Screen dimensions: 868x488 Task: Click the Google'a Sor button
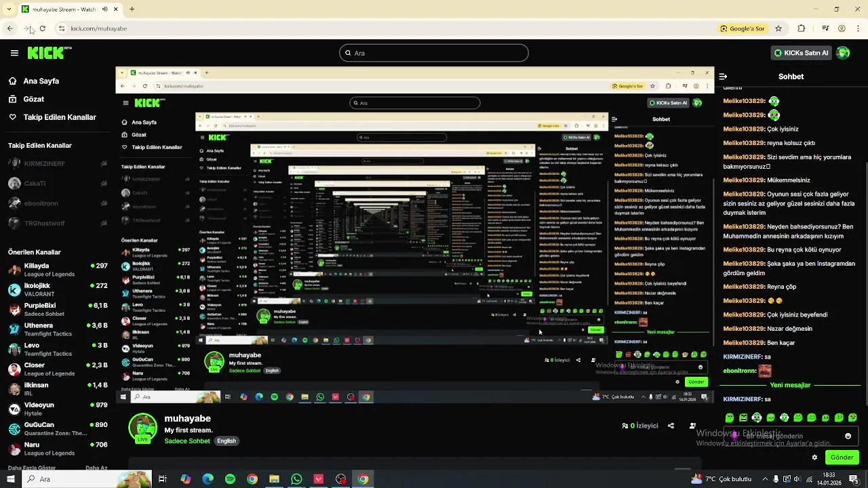pos(743,28)
